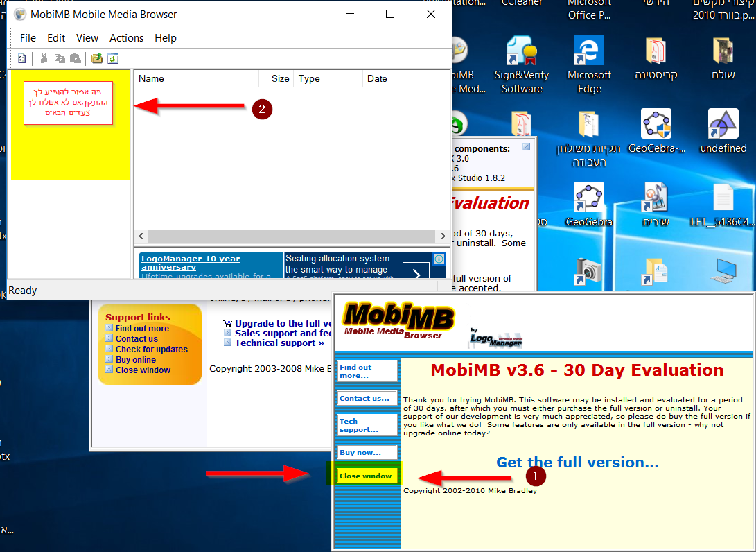Sort file list by Type column
The image size is (756, 552).
(x=328, y=78)
